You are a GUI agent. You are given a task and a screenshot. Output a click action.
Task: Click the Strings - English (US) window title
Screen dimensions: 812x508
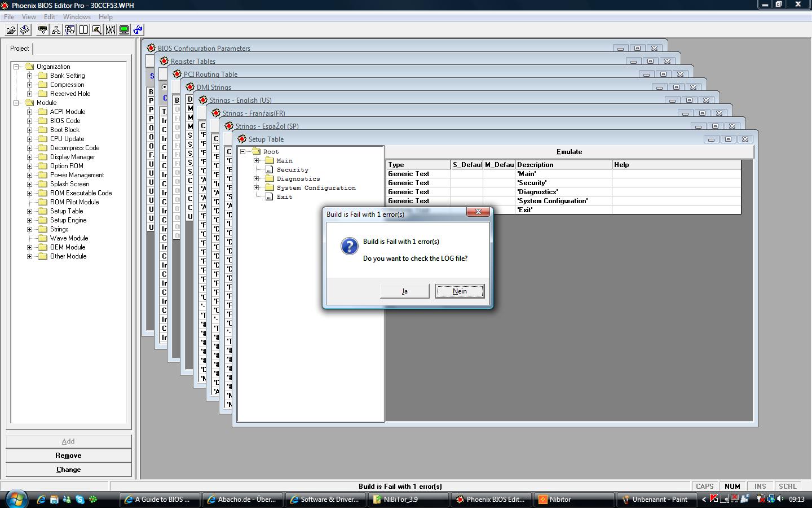coord(241,100)
